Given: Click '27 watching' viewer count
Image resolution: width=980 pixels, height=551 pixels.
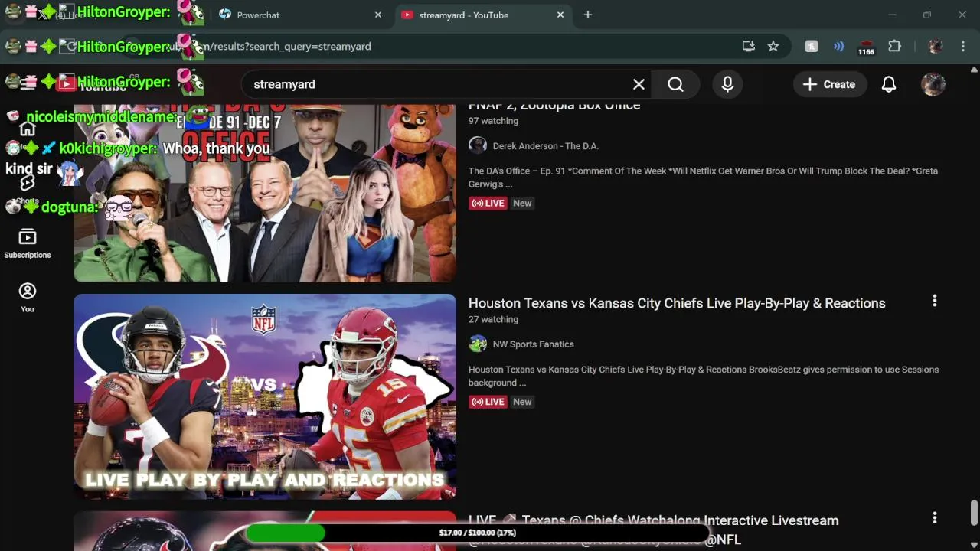Looking at the screenshot, I should [493, 320].
